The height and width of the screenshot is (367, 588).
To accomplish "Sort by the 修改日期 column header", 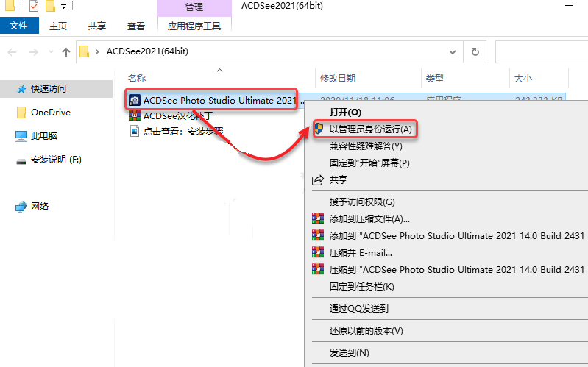I will click(338, 79).
